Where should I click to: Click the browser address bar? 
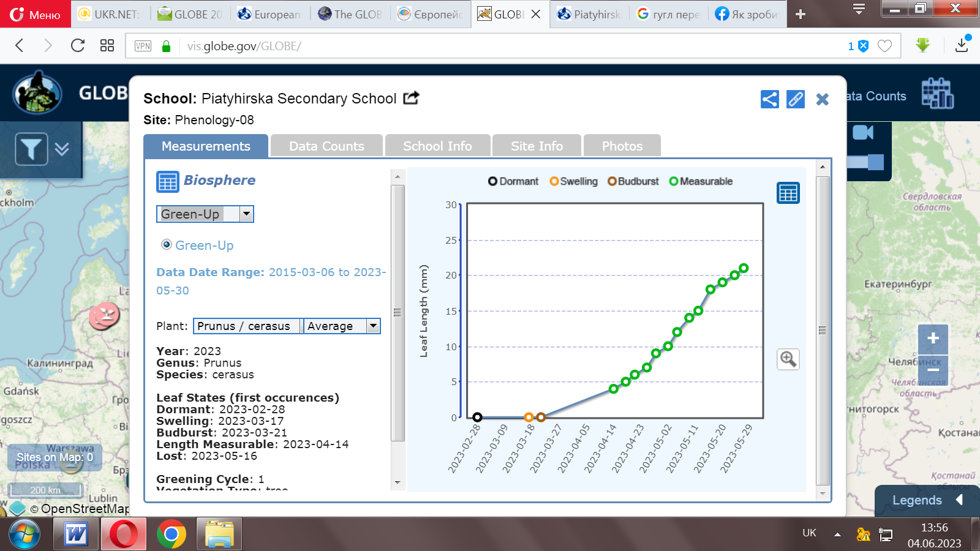click(490, 46)
